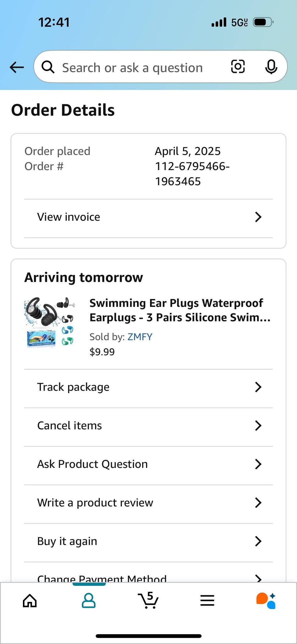
Task: Launch the Rufus AI assistant icon
Action: point(266,601)
